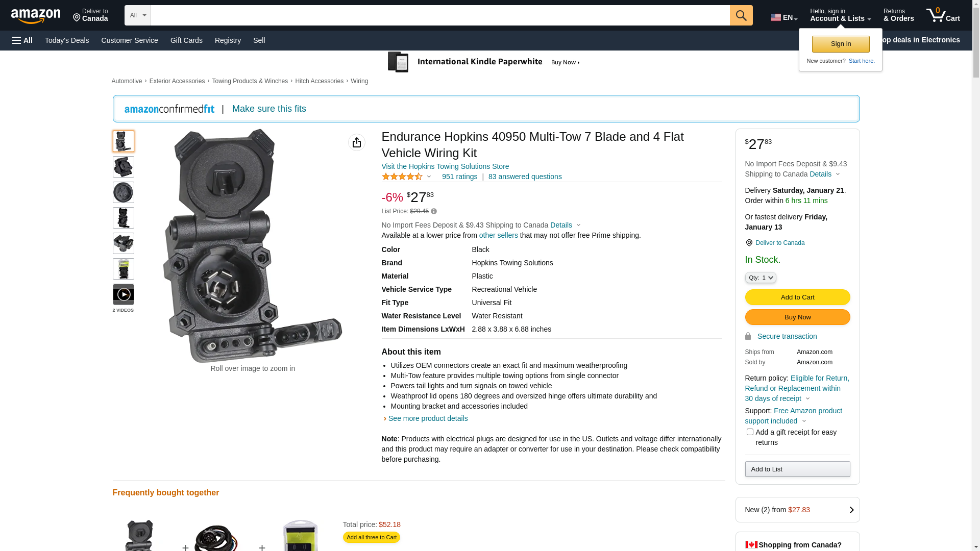This screenshot has height=551, width=980.
Task: Check the gift receipt checkbox
Action: (x=750, y=432)
